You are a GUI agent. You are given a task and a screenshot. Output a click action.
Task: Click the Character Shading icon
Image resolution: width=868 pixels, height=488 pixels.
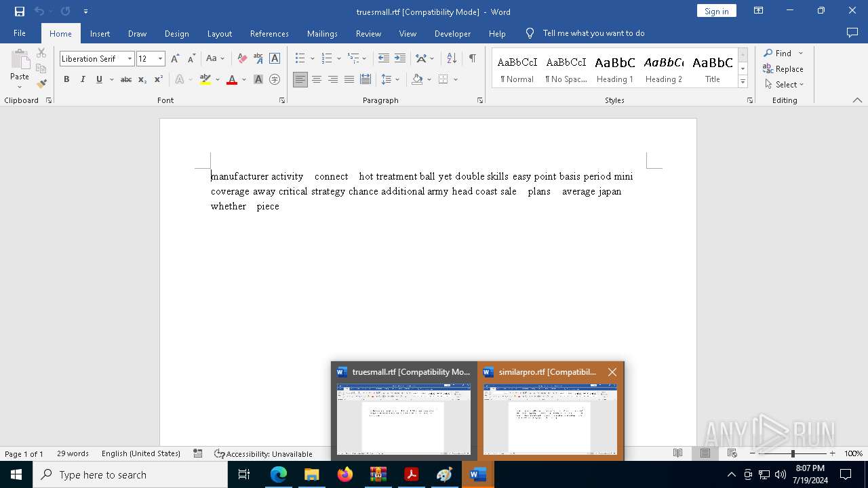(x=258, y=79)
